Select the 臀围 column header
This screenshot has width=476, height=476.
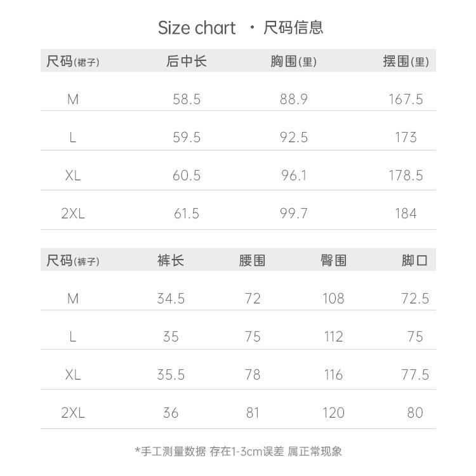coord(333,261)
